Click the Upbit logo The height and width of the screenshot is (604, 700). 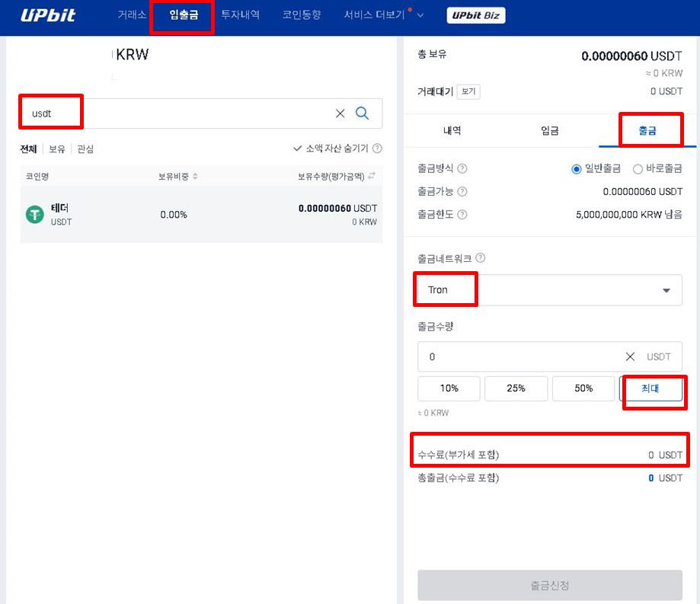click(x=49, y=15)
